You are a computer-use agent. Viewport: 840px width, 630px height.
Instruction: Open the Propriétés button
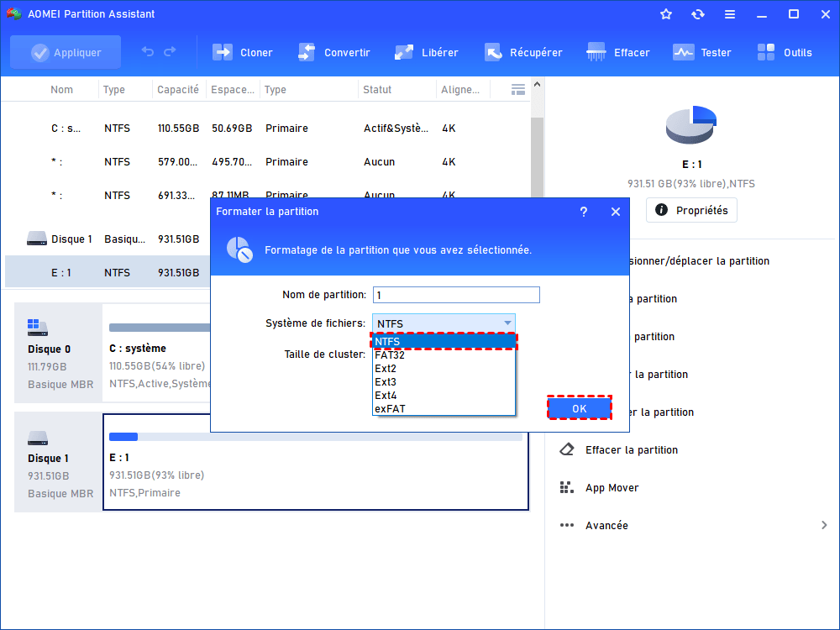click(x=691, y=210)
